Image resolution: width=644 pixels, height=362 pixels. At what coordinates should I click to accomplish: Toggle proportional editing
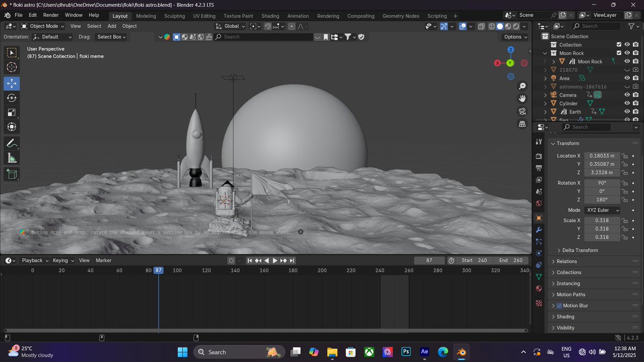[x=291, y=26]
